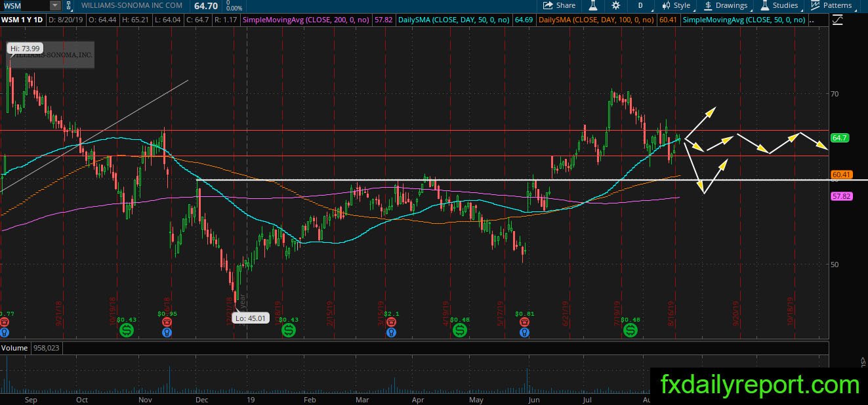This screenshot has height=405, width=868.
Task: Click the 5/17/19 expiration date marker
Action: (500, 314)
